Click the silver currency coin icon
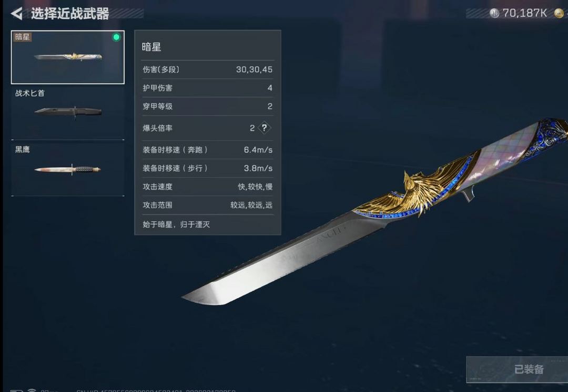Viewport: 568px width, 392px height. [x=494, y=13]
